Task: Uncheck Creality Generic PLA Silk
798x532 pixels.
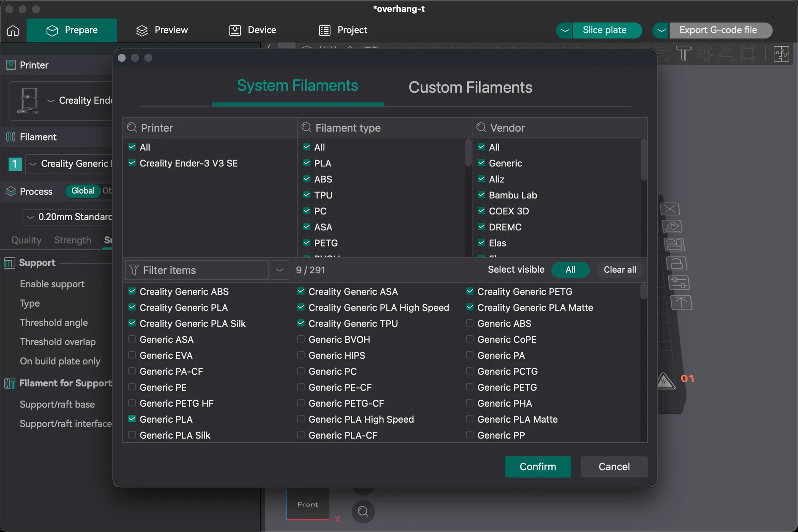Action: coord(132,323)
